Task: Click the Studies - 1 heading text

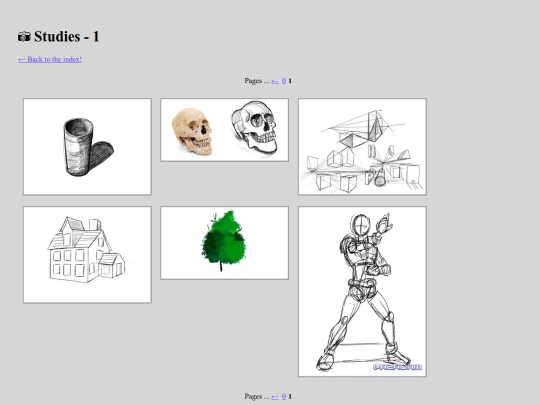Action: 67,37
